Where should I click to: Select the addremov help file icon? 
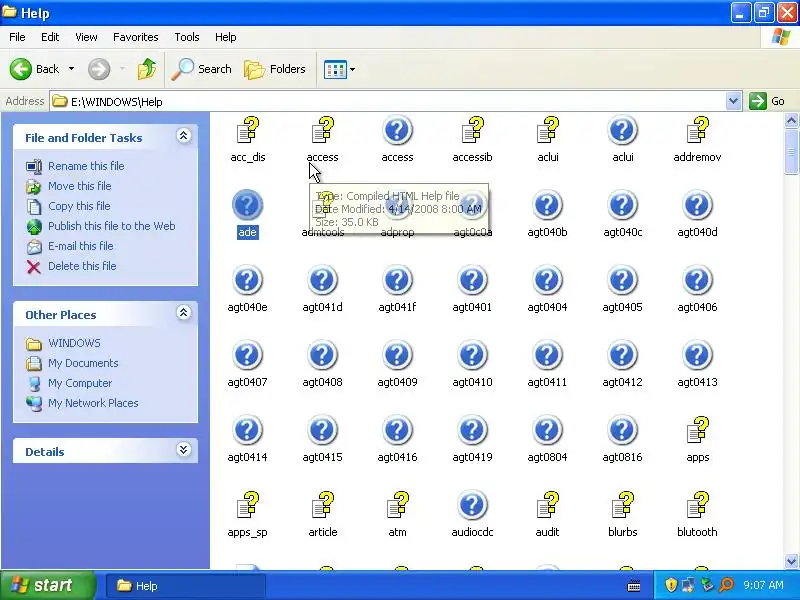[x=697, y=130]
